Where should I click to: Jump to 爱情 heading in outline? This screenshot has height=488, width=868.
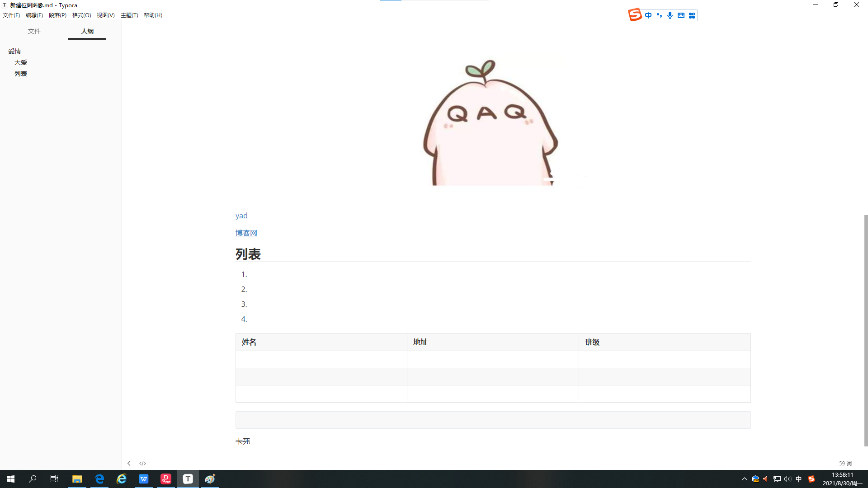[14, 51]
